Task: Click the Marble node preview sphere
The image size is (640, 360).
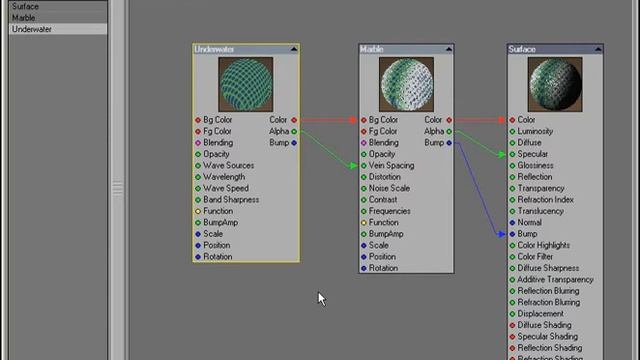Action: [x=407, y=84]
